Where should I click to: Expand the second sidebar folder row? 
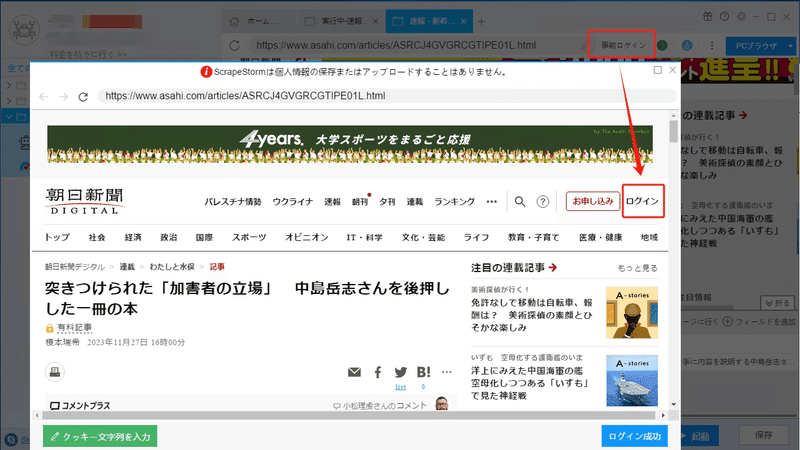click(9, 101)
